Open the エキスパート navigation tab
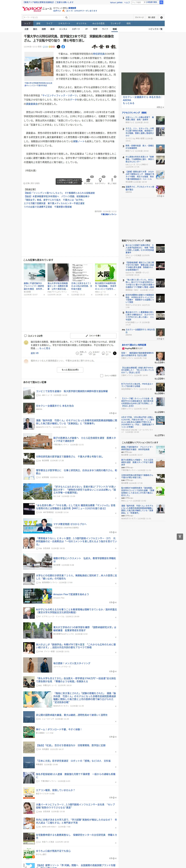186x868 pixels. coord(64,24)
